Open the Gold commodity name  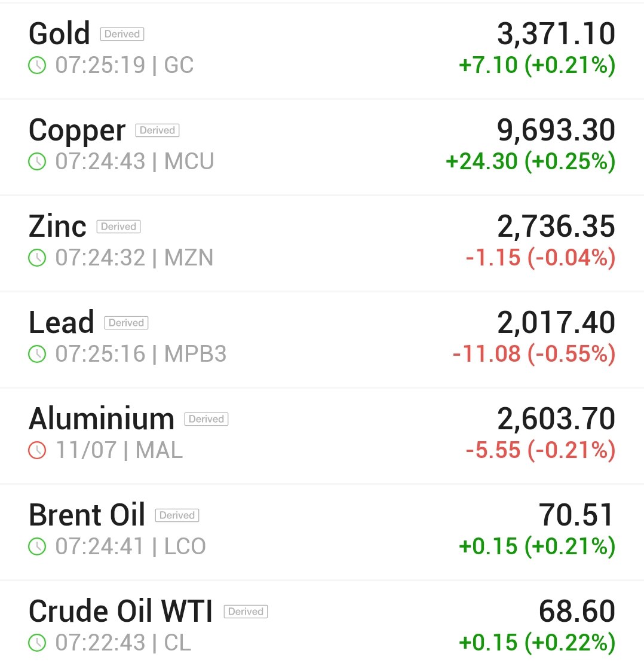59,33
